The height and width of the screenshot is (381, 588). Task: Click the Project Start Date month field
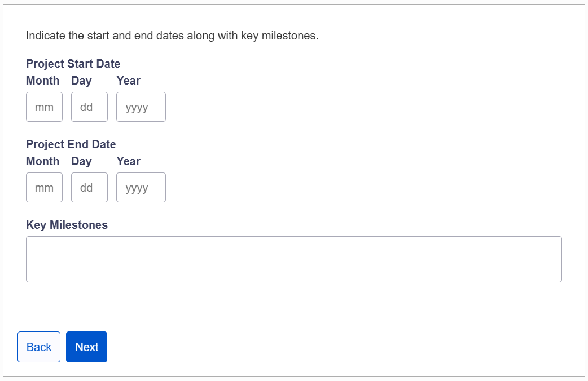pos(44,107)
